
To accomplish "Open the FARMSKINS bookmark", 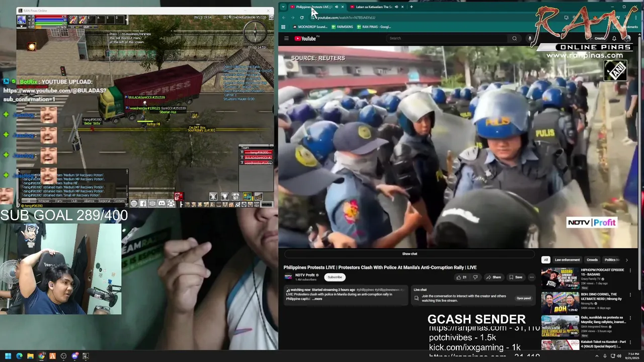I will coord(342,27).
